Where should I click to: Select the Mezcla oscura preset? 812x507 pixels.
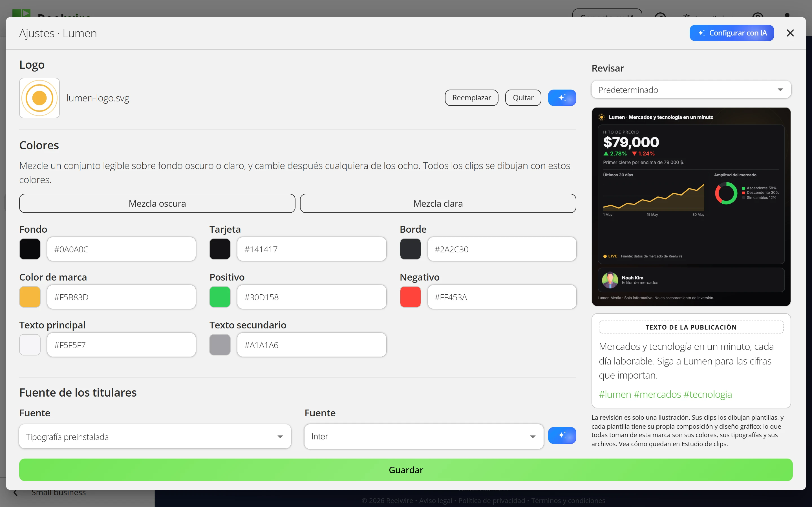tap(157, 203)
